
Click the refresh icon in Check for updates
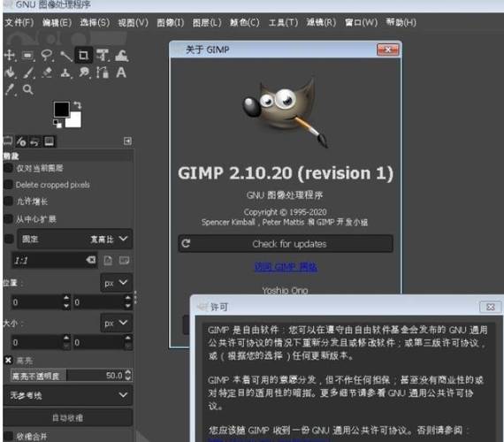(186, 244)
